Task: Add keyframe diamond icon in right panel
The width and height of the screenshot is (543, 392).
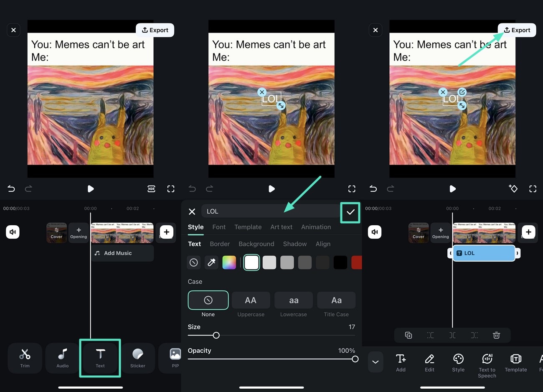Action: click(x=513, y=189)
